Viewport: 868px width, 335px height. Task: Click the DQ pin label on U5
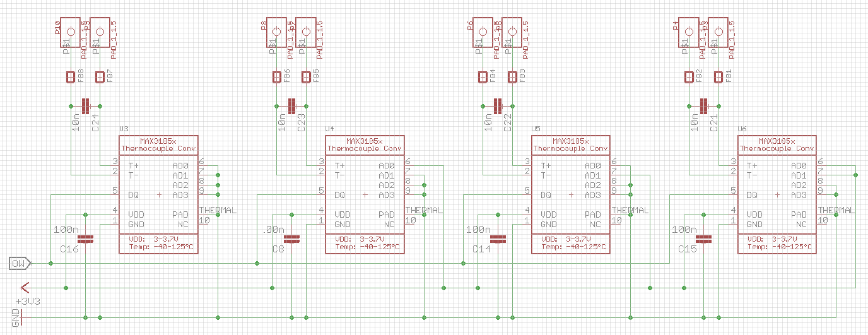[x=546, y=195]
